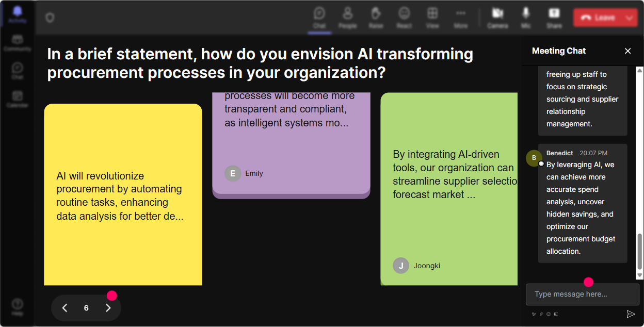Open Emily's purple response card
This screenshot has height=327, width=644.
click(291, 145)
